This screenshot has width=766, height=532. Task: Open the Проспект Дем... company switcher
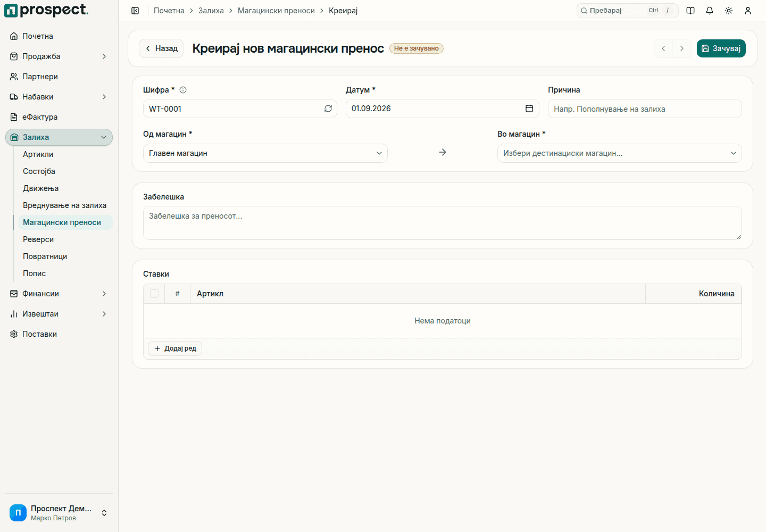[x=59, y=513]
